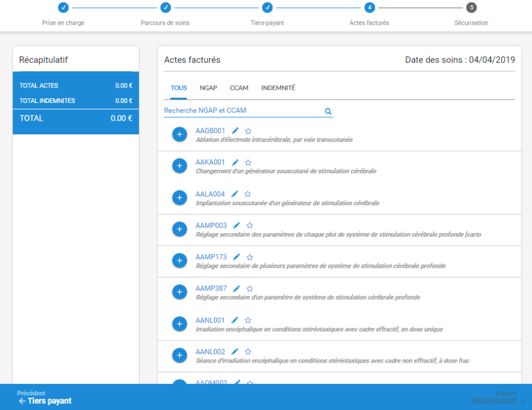Focus the Recherche NGAP et CCAM field
The height and width of the screenshot is (410, 532).
click(x=242, y=111)
